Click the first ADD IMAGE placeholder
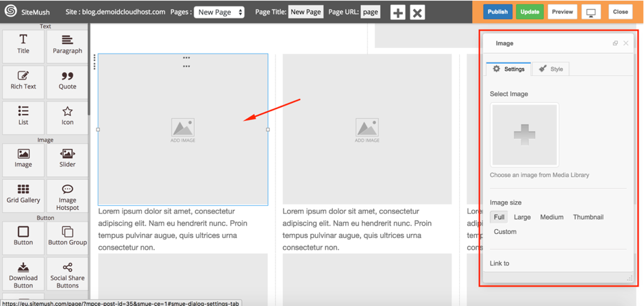Screen dimensions: 644x306 (183, 130)
